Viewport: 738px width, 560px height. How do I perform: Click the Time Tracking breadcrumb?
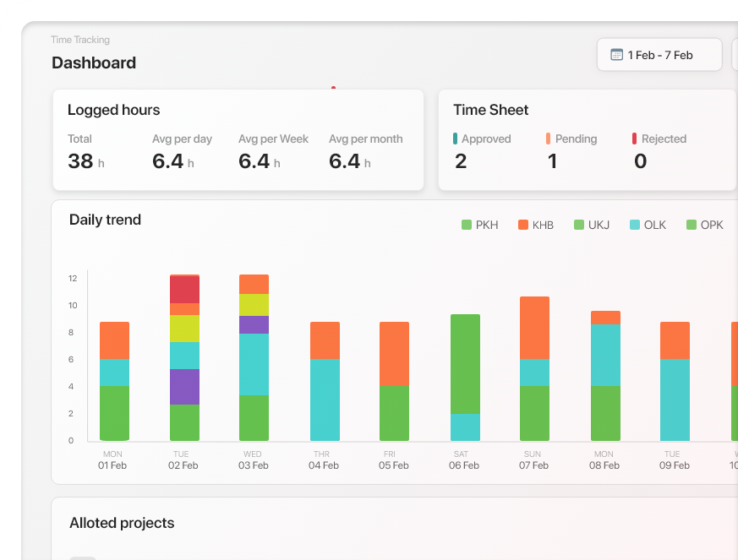tap(80, 40)
